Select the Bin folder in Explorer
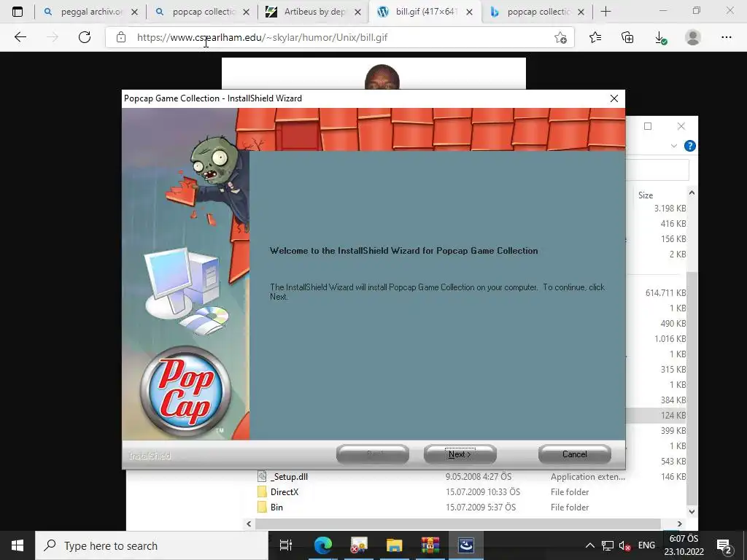This screenshot has width=747, height=560. point(276,507)
